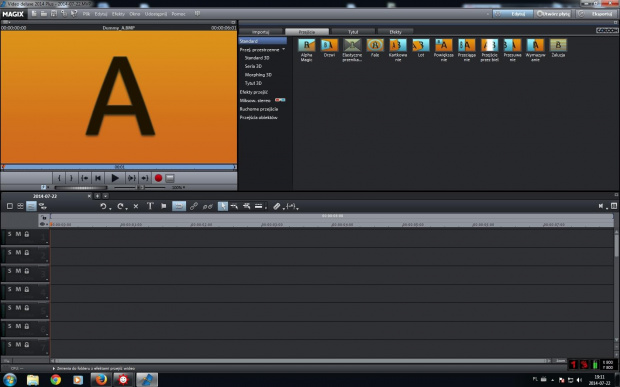
Task: Click the delete X icon in timeline toolbar
Action: pos(136,206)
